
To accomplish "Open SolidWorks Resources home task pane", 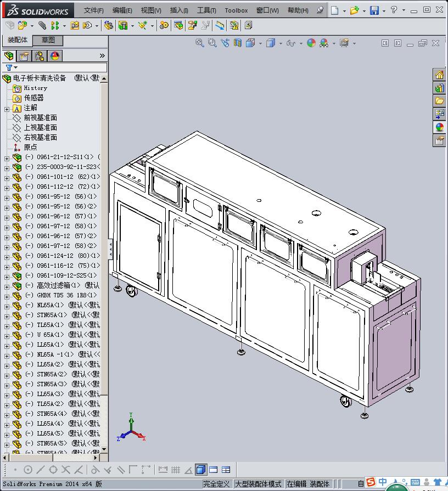I will tap(439, 75).
